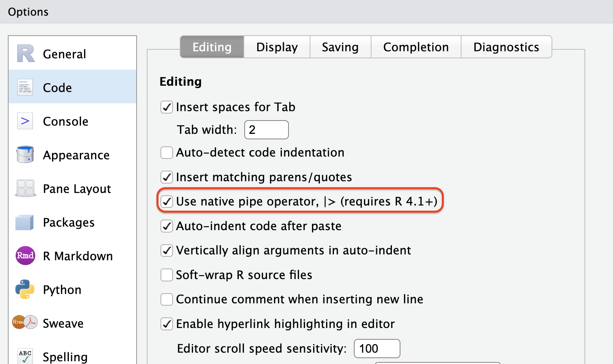Screen dimensions: 613x364
Task: Click the Appearance paint bucket icon
Action: pyautogui.click(x=25, y=155)
